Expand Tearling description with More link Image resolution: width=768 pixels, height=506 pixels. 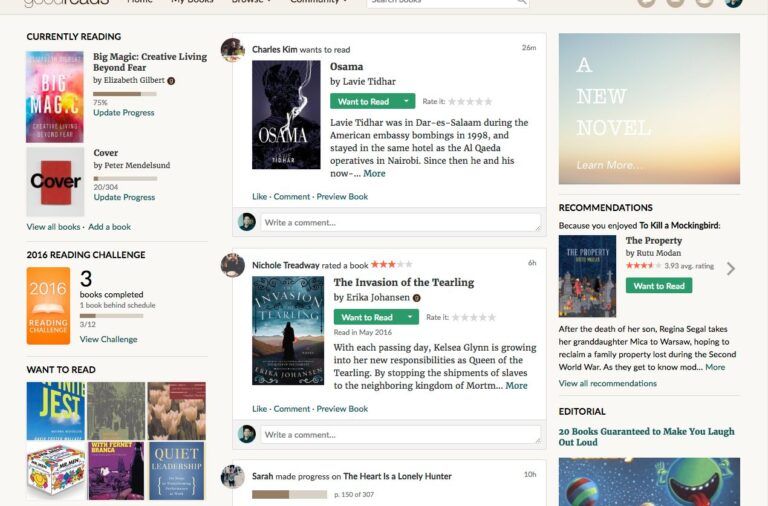516,386
